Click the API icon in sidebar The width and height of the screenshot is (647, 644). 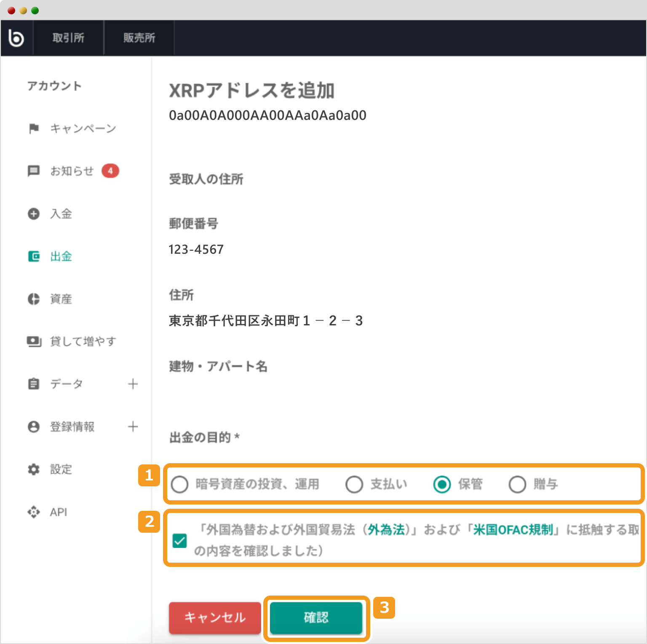pos(34,512)
